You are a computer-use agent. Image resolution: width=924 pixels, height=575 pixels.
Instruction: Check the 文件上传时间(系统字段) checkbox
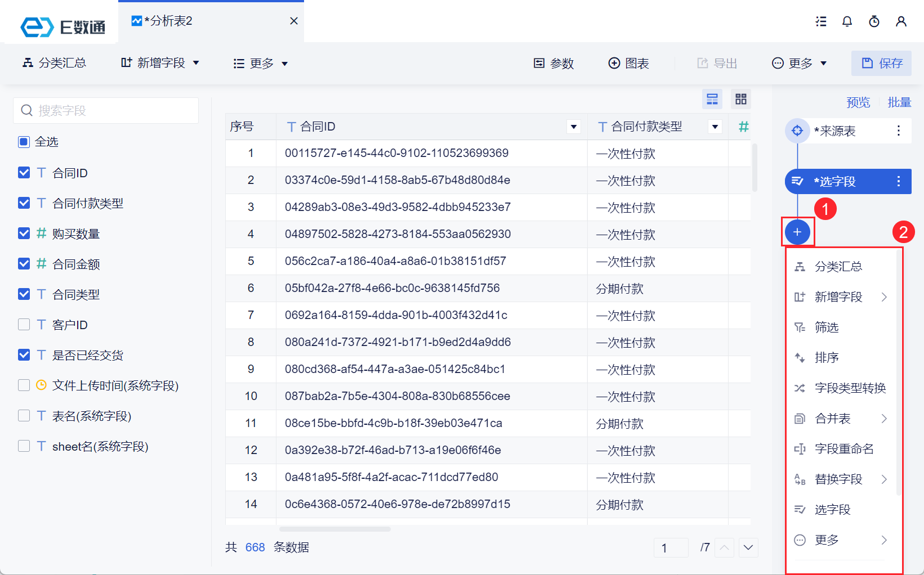(24, 385)
